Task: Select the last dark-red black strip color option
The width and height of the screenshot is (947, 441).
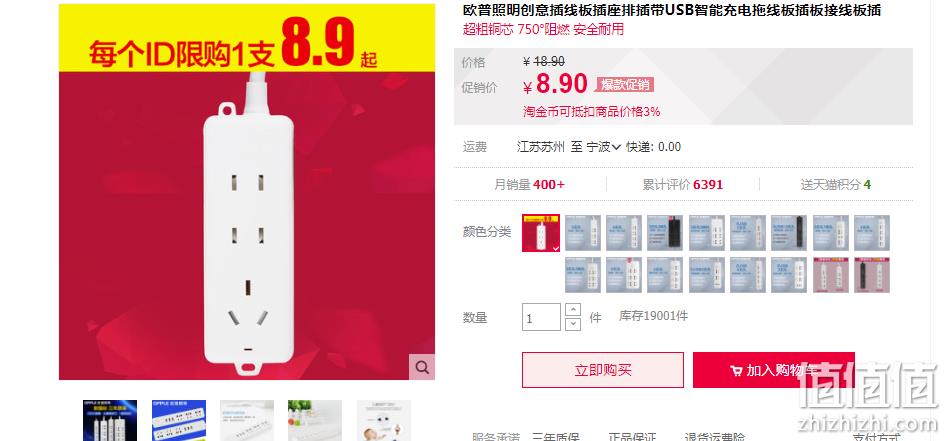Action: pyautogui.click(x=872, y=275)
